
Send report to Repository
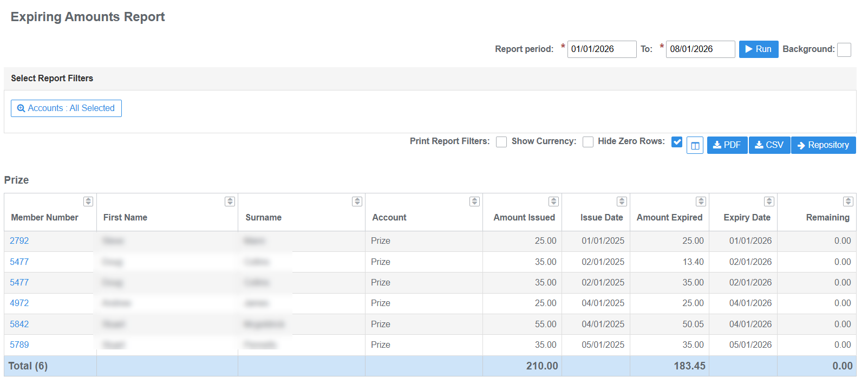(x=824, y=145)
